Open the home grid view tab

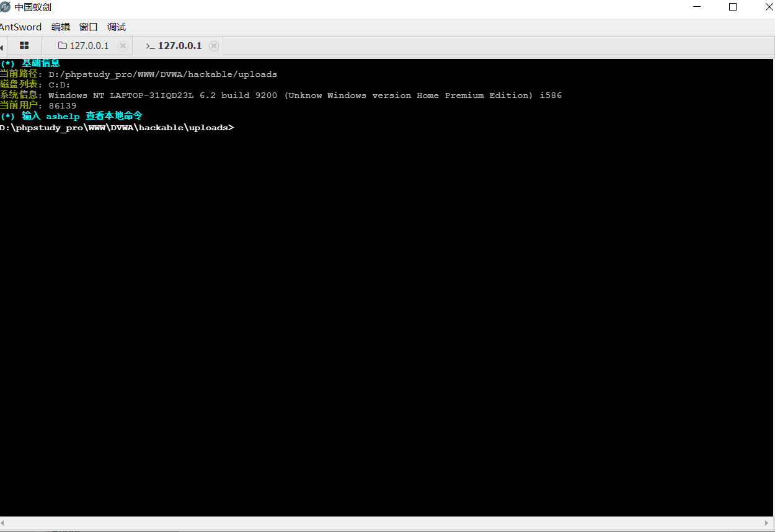click(x=24, y=46)
